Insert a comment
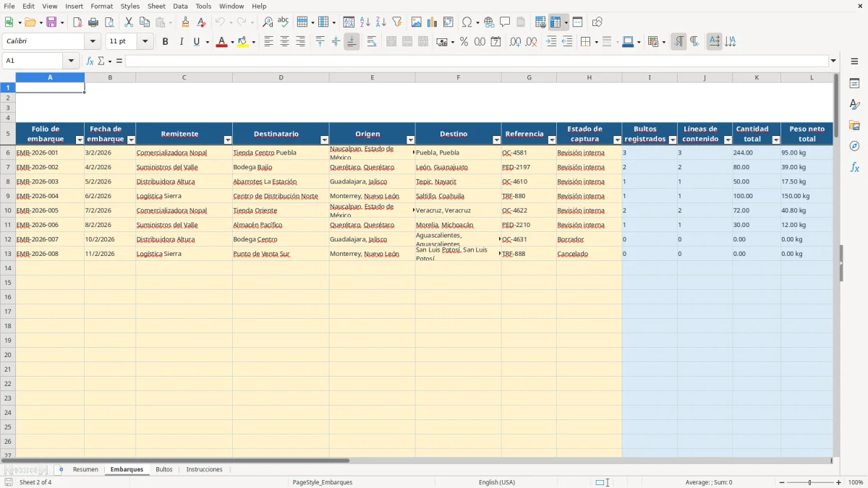 click(505, 22)
